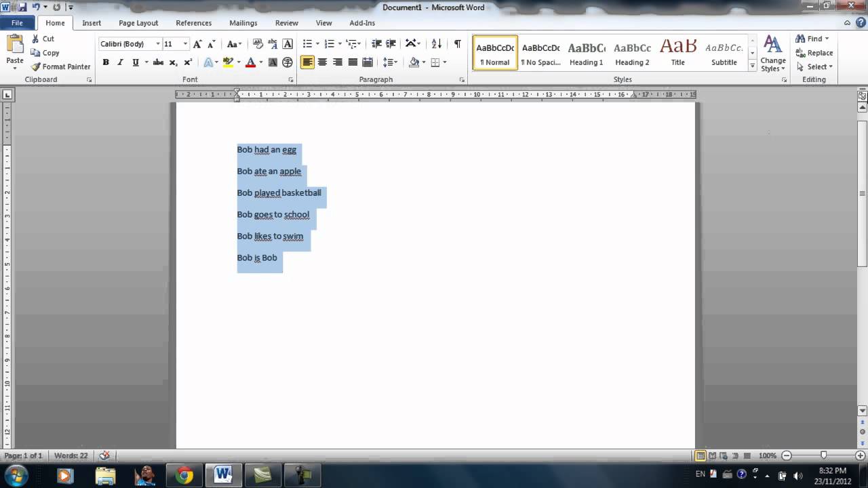Open the File tab
The width and height of the screenshot is (868, 488).
click(17, 23)
